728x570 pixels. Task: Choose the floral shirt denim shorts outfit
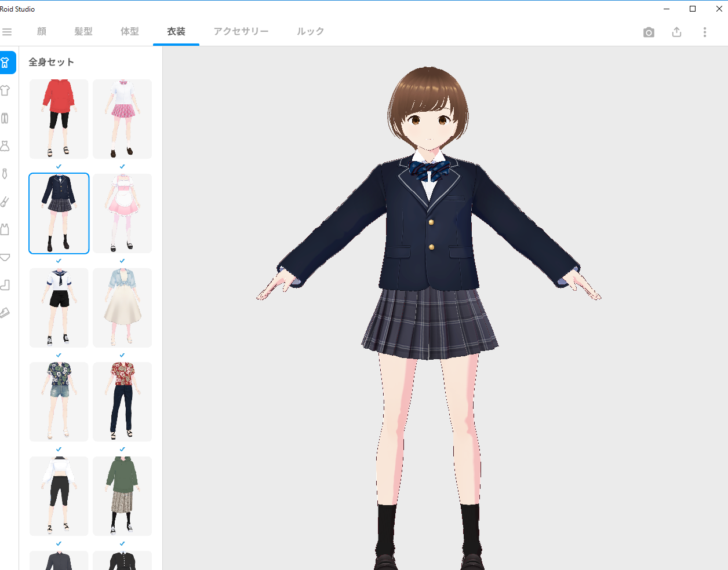pos(59,402)
